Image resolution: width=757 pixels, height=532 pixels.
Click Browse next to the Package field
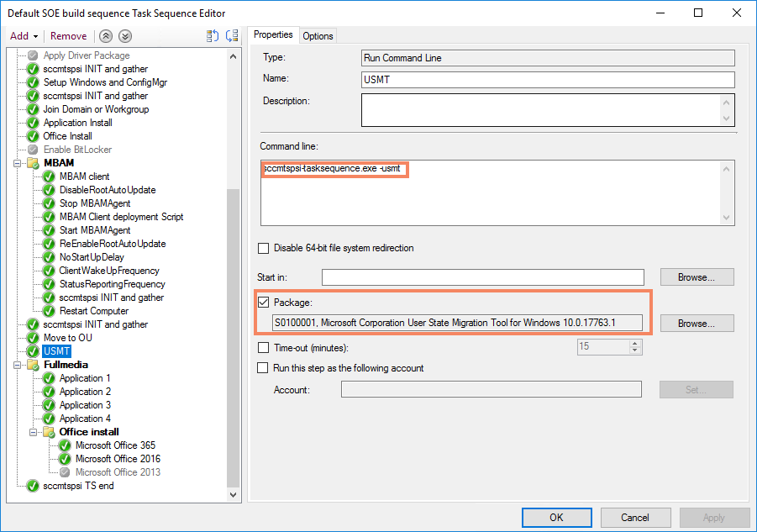(697, 323)
